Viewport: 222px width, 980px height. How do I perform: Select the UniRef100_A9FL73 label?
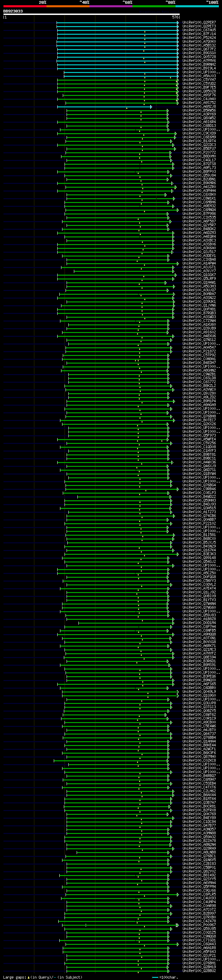(x=199, y=168)
